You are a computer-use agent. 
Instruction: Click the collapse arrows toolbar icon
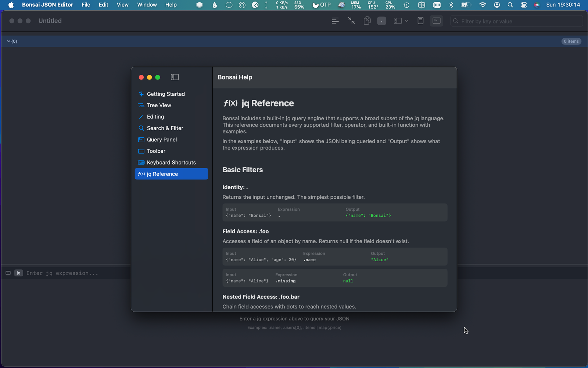[x=351, y=21]
